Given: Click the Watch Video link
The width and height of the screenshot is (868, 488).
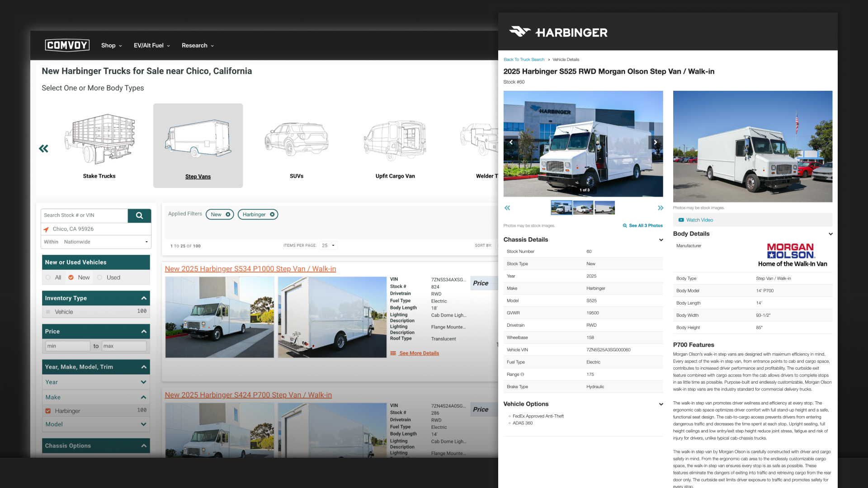Looking at the screenshot, I should (x=699, y=220).
